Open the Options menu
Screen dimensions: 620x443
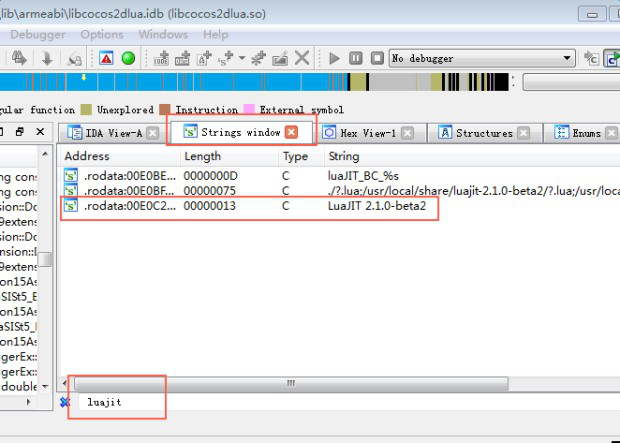102,35
